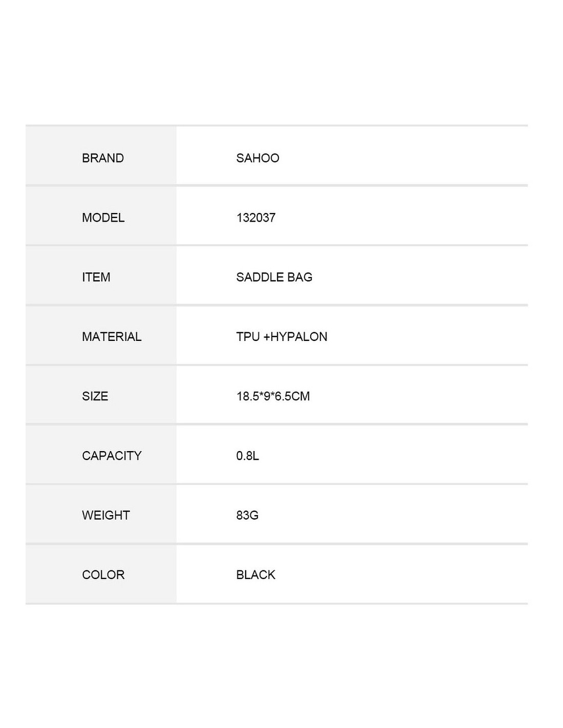563x728 pixels.
Task: Select model number 132037
Action: [256, 218]
